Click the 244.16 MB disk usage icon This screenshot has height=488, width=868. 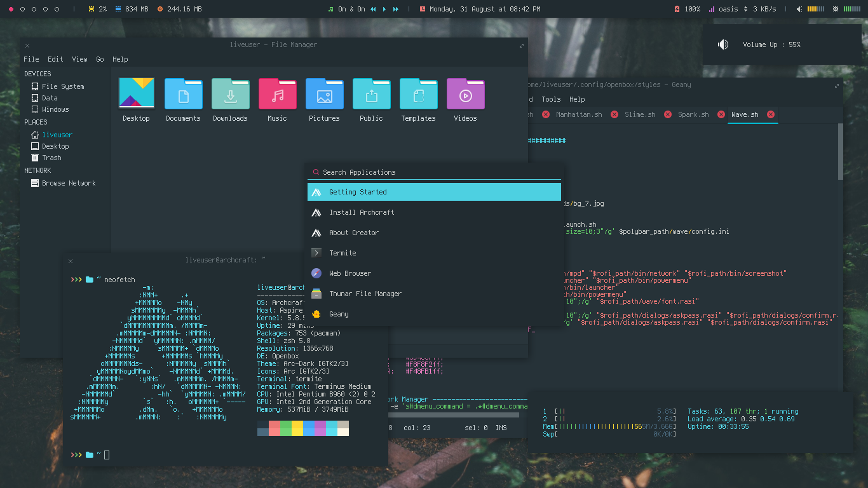pos(159,10)
